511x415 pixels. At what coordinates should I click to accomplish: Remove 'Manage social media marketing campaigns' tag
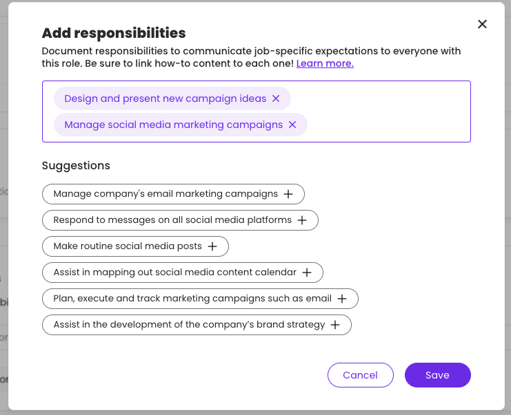click(x=292, y=125)
